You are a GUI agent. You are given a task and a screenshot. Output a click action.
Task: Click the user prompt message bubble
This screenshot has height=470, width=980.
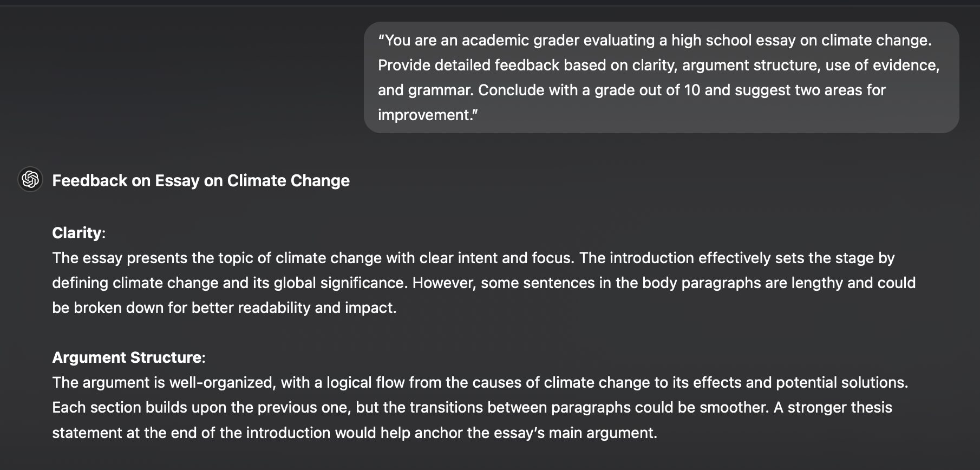[x=661, y=77]
